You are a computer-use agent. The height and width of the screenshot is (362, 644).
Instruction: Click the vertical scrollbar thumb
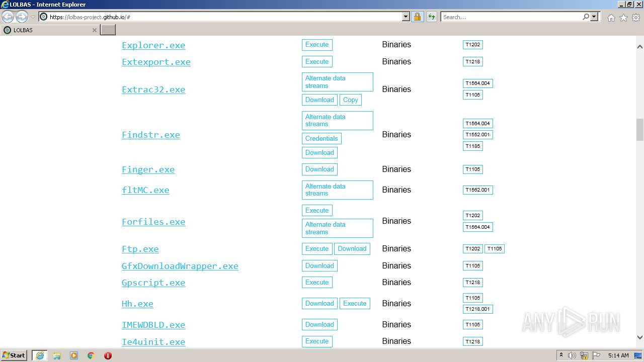(x=640, y=130)
